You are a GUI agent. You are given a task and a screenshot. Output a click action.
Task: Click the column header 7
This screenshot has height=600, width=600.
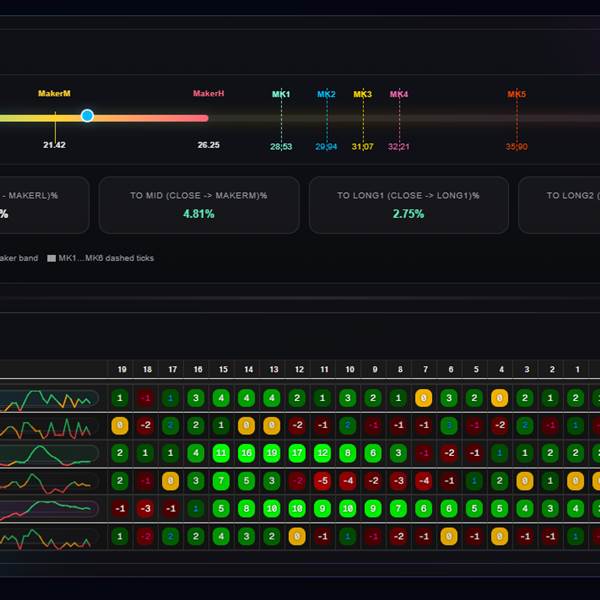click(x=426, y=369)
